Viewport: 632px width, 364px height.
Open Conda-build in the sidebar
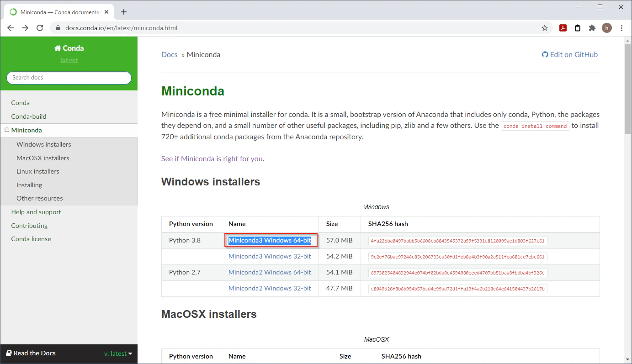pyautogui.click(x=29, y=116)
